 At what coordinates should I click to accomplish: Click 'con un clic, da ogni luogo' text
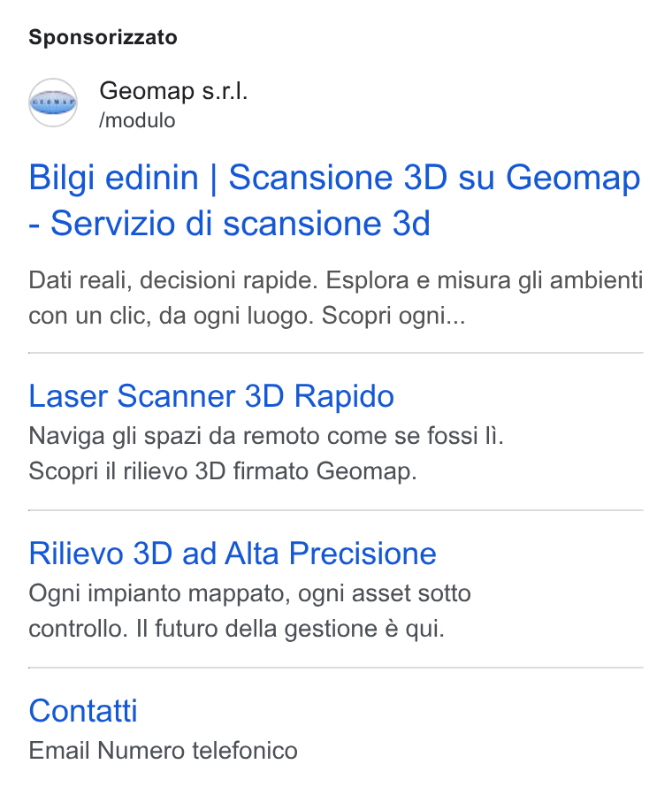pos(172,316)
